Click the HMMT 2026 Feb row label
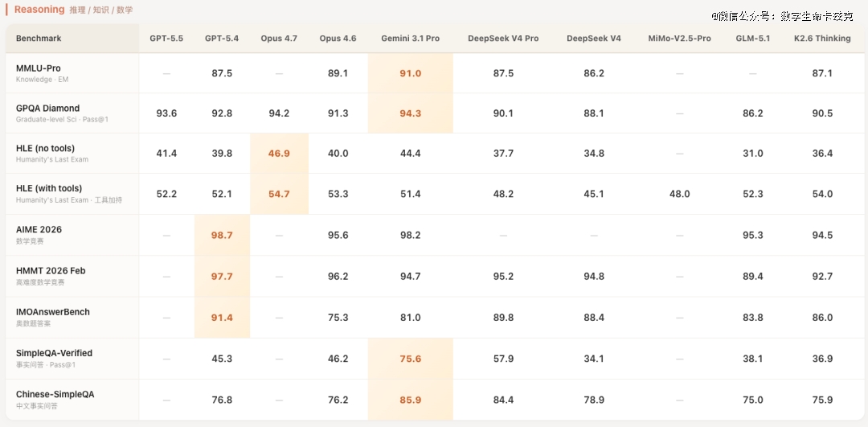 coord(51,270)
